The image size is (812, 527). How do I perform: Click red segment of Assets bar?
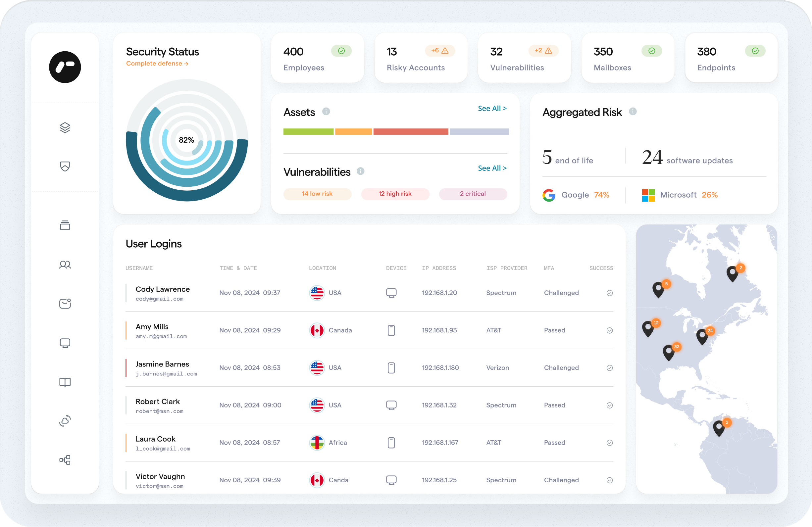[410, 132]
